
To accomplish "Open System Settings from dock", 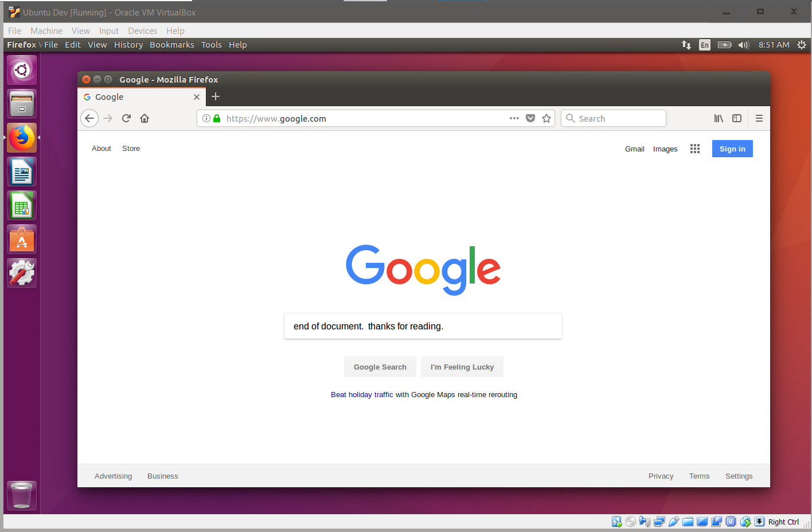I will (22, 273).
